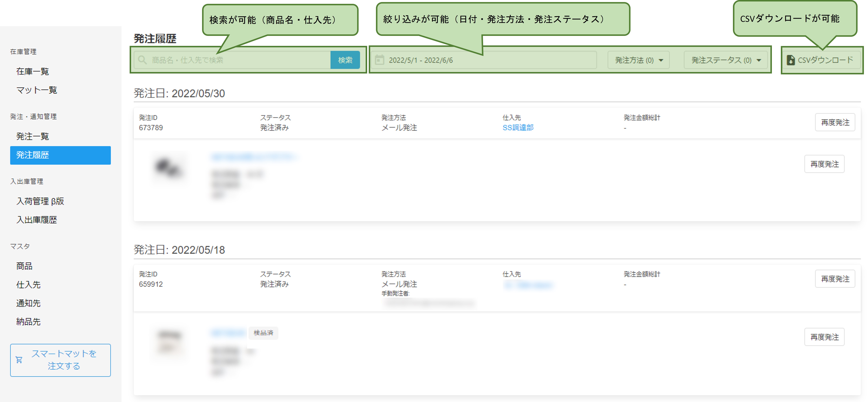The image size is (868, 402).
Task: Open 入荷管理 β版 in the sidebar
Action: coord(40,201)
